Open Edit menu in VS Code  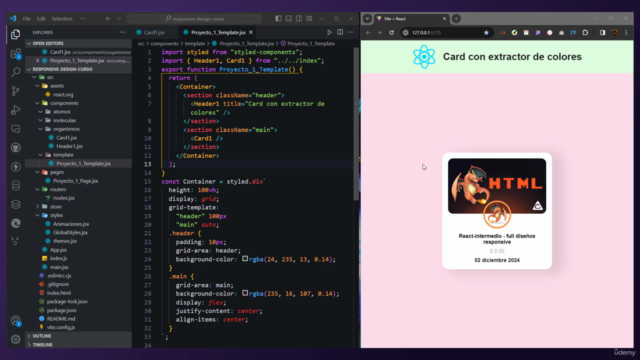41,18
